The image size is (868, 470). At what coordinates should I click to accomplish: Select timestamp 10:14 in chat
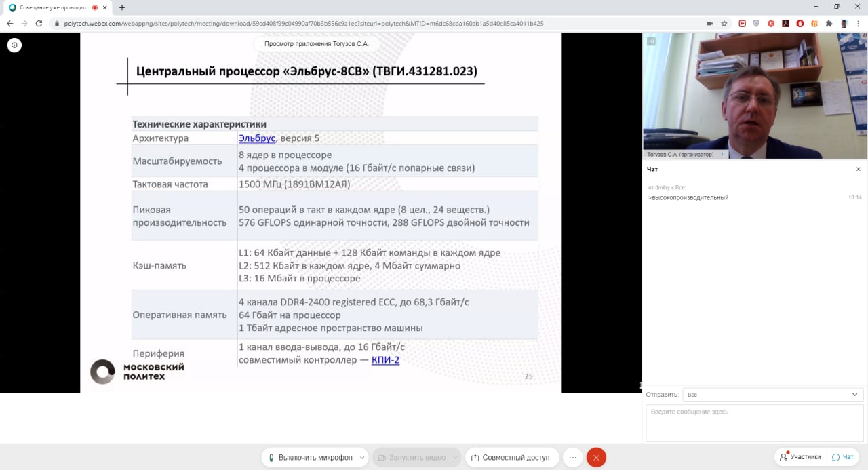(854, 197)
